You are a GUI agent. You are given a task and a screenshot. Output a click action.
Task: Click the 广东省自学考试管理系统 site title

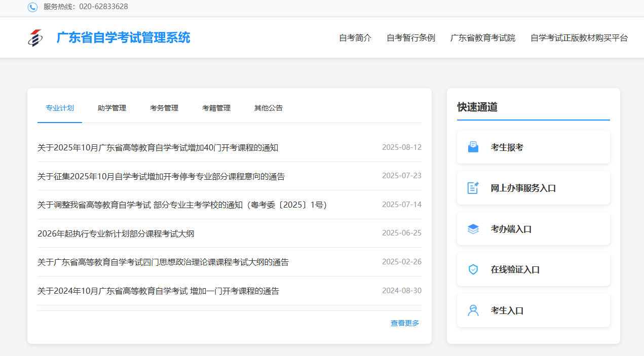click(123, 38)
